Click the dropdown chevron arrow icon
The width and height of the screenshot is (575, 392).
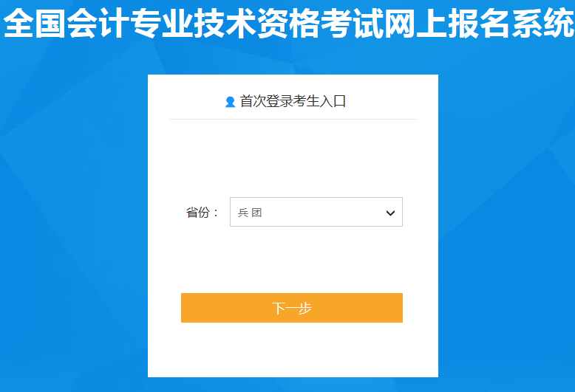click(390, 213)
